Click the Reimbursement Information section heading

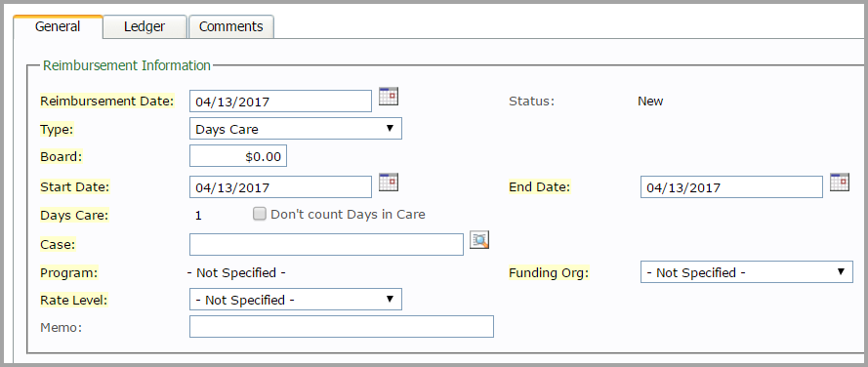(x=127, y=65)
